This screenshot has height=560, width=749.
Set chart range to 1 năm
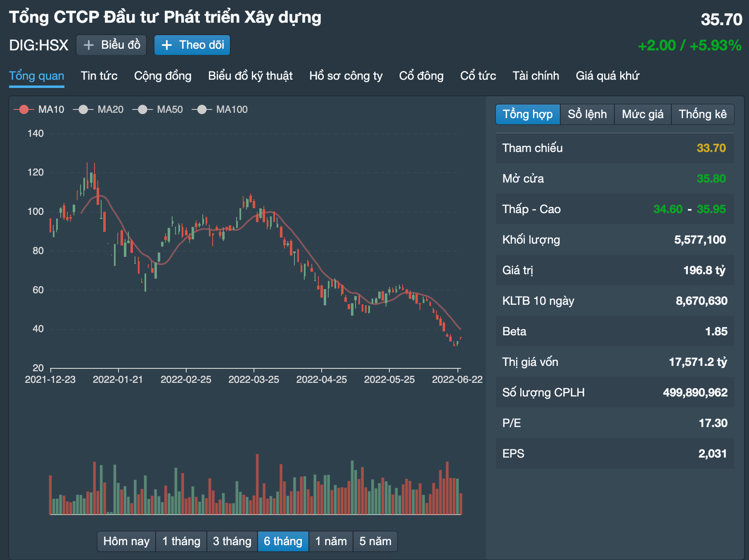[x=331, y=541]
